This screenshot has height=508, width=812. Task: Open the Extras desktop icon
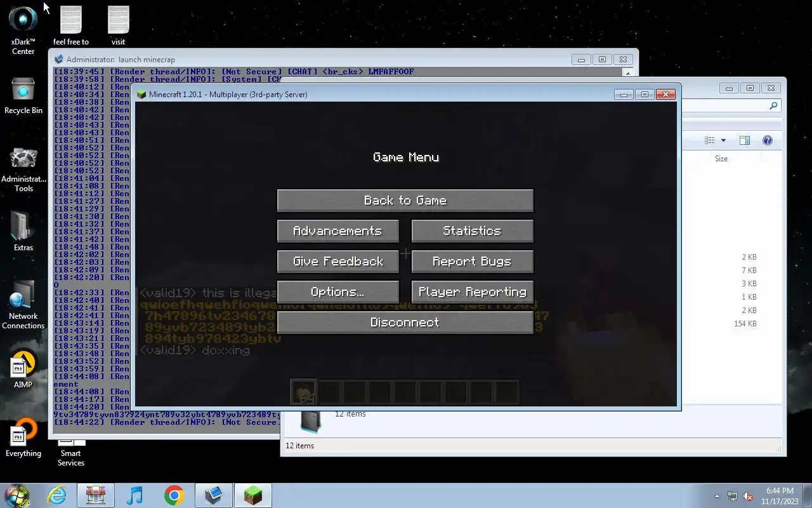click(23, 231)
